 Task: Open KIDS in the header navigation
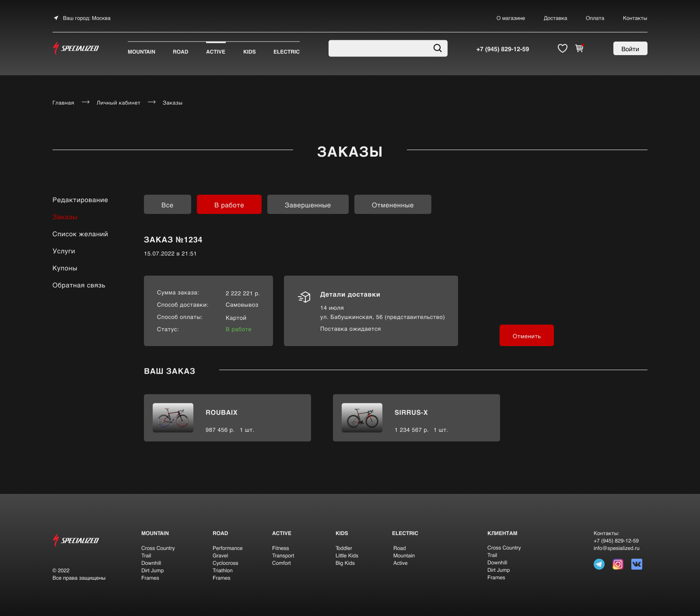[x=249, y=52]
